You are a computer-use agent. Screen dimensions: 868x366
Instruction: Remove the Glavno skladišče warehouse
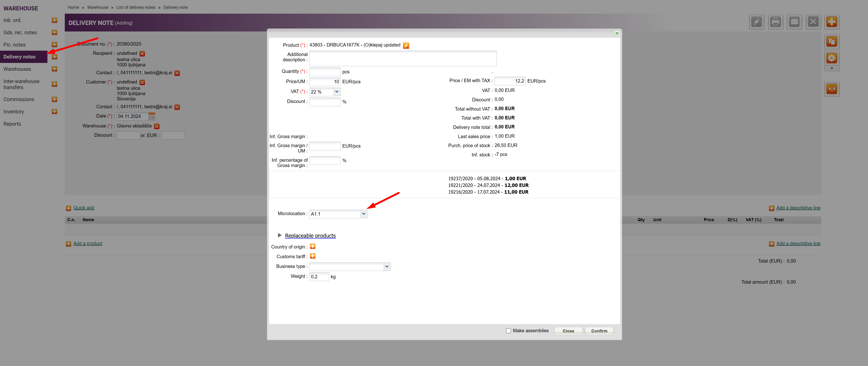click(x=157, y=126)
